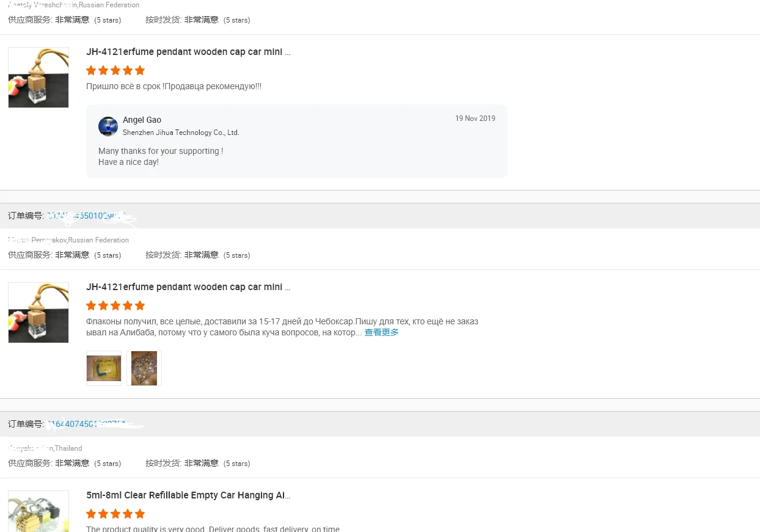Viewport: 760px width, 532px height.
Task: Open order number link above the Permyakov review
Action: pyautogui.click(x=87, y=216)
